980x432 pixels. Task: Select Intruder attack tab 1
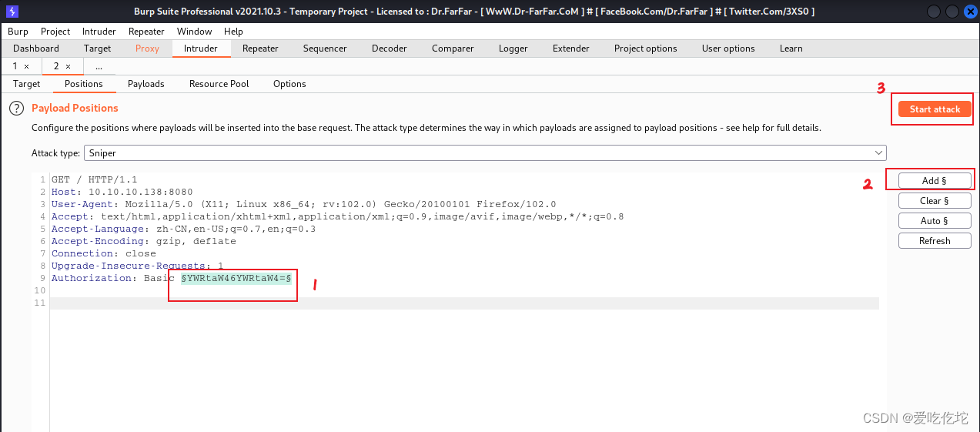point(15,66)
